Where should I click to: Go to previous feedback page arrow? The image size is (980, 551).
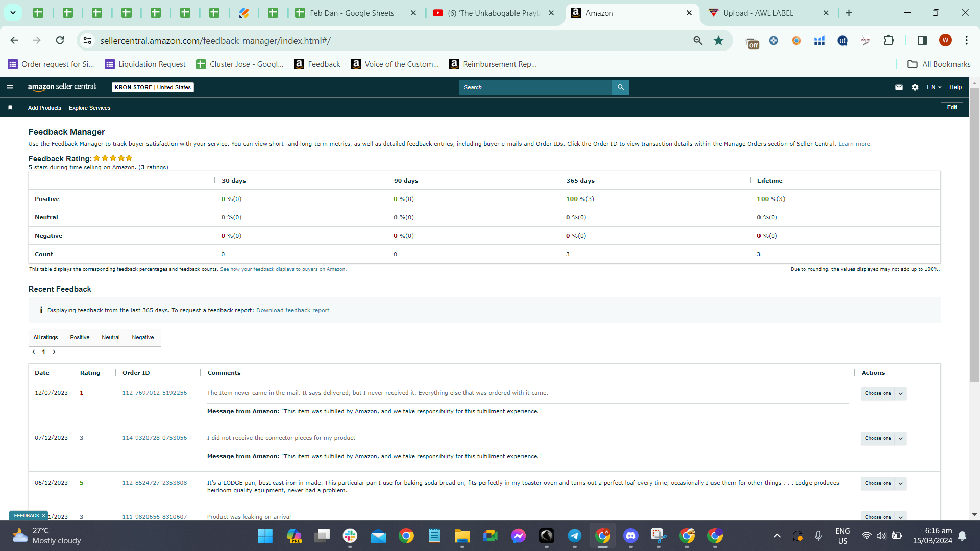click(34, 352)
